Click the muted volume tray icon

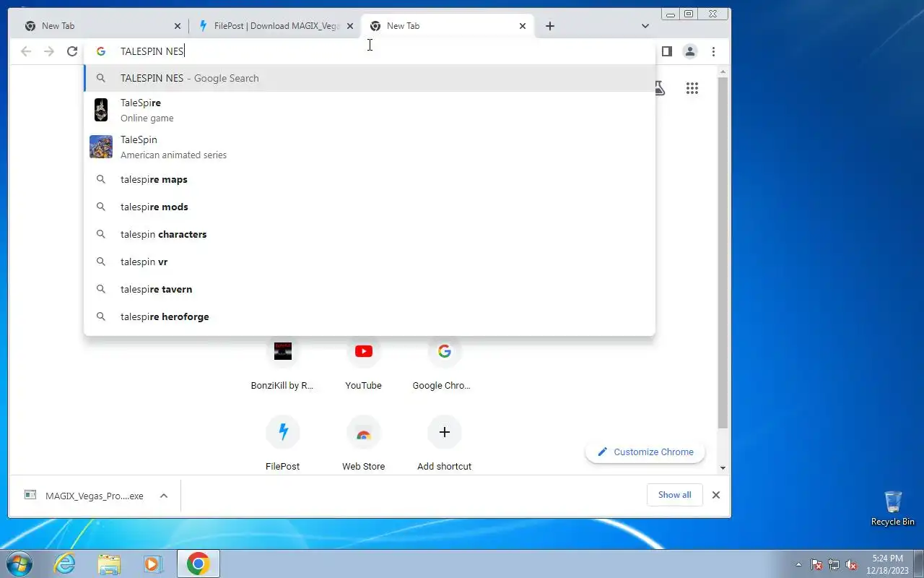click(851, 565)
